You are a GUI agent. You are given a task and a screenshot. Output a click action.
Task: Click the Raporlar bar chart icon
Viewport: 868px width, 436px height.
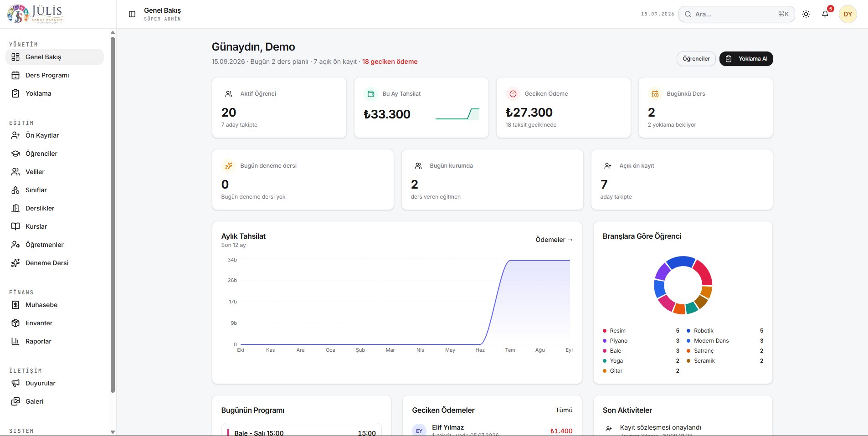tap(15, 341)
